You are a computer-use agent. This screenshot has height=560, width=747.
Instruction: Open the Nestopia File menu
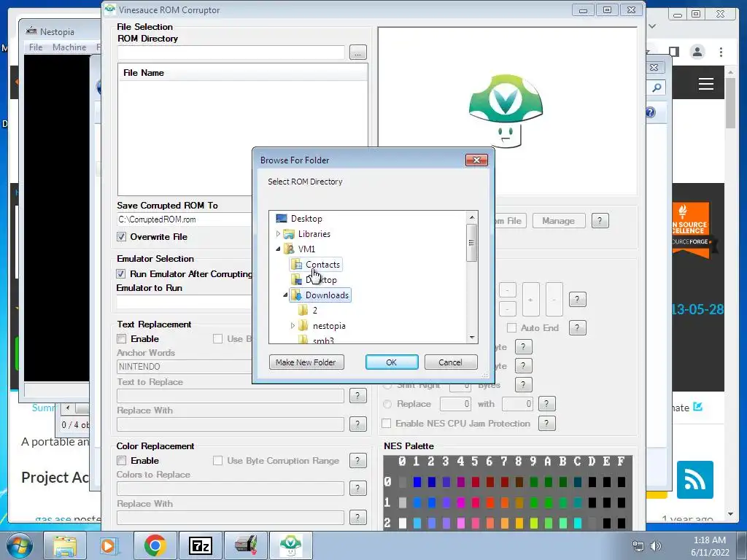tap(36, 47)
